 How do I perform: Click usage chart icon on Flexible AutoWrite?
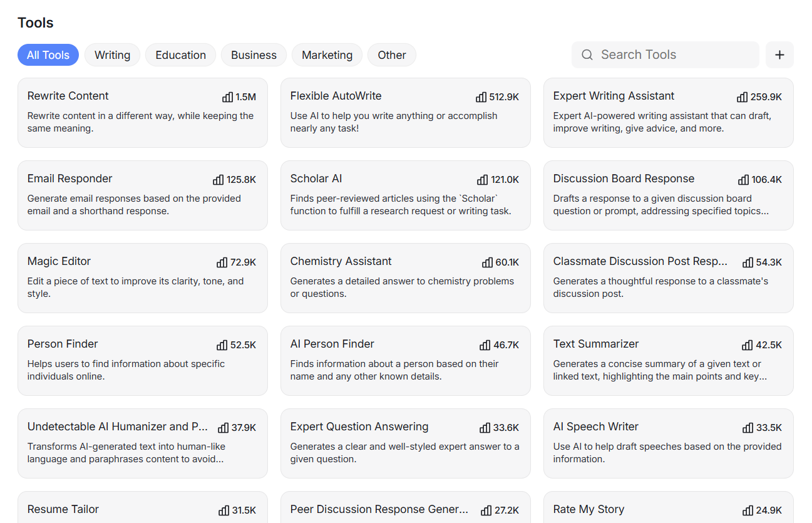[x=481, y=97]
